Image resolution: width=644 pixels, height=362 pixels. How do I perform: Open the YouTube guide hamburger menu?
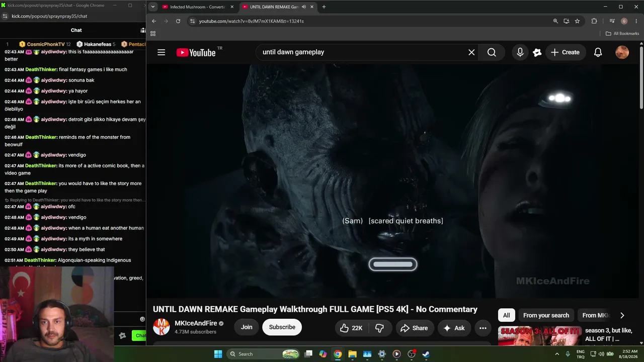161,52
